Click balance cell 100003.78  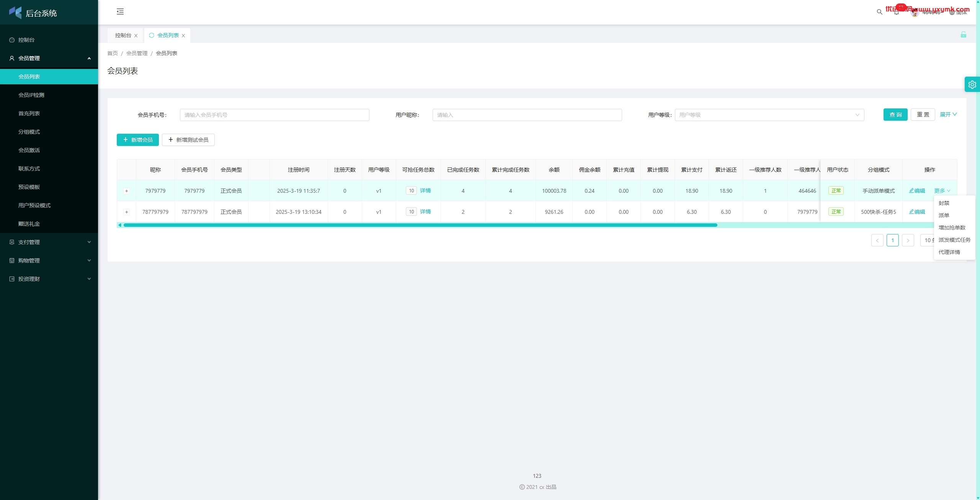[x=554, y=191]
